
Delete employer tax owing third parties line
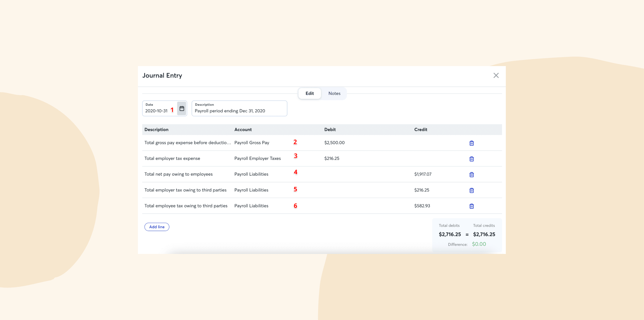[471, 190]
